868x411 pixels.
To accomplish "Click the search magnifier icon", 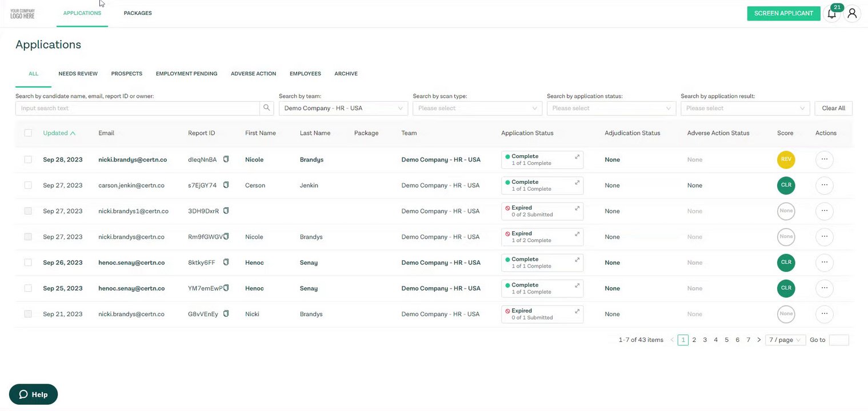I will (x=267, y=108).
